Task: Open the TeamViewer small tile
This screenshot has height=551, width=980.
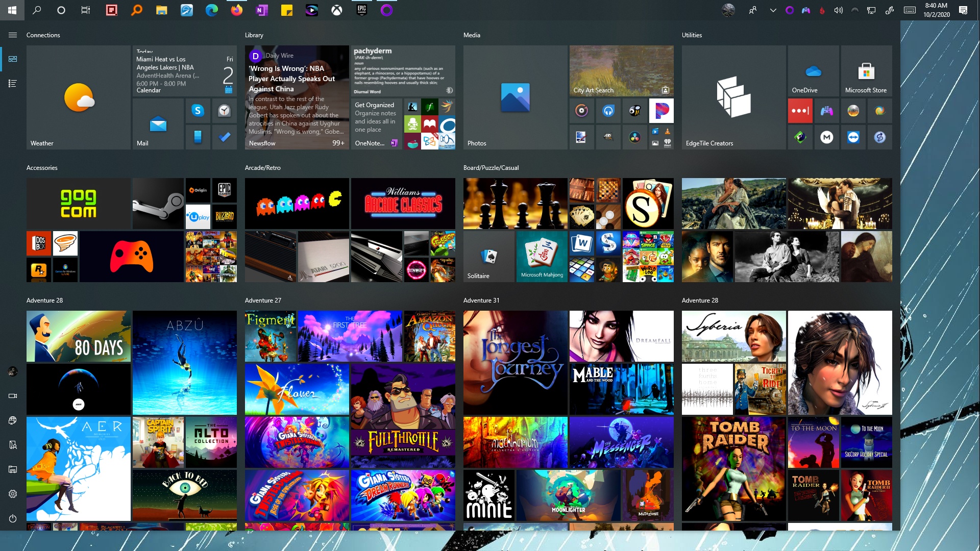Action: tap(853, 137)
